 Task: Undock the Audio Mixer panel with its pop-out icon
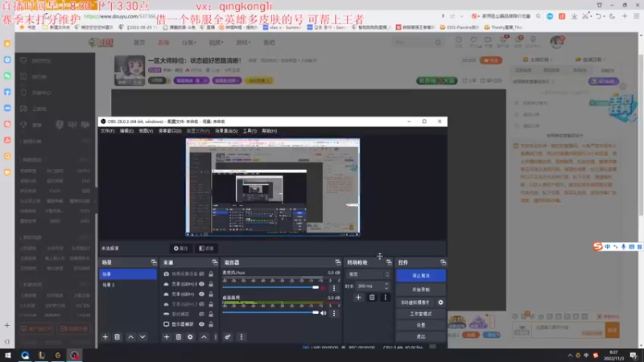337,262
